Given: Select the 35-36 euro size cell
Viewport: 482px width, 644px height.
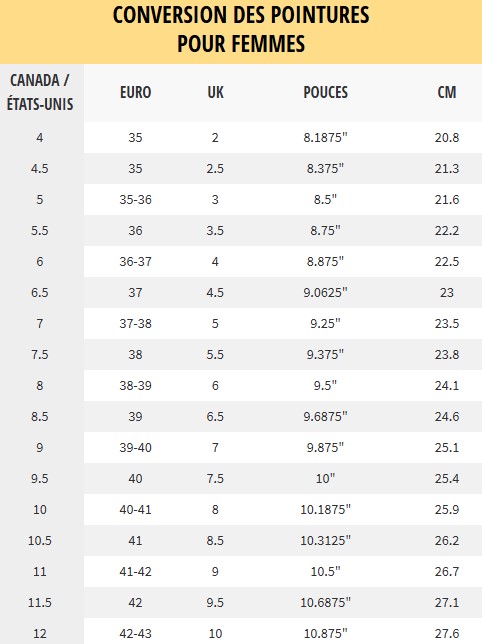Looking at the screenshot, I should [135, 200].
